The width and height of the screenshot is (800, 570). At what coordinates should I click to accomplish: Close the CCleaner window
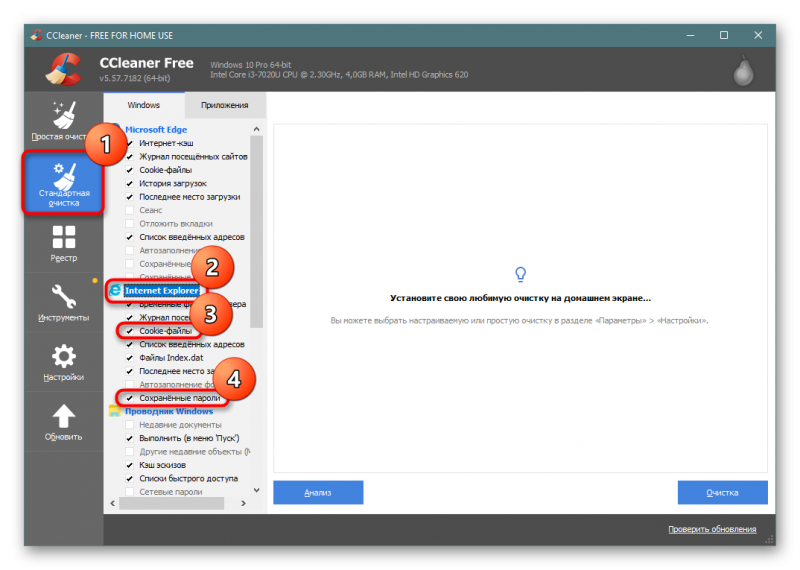758,35
